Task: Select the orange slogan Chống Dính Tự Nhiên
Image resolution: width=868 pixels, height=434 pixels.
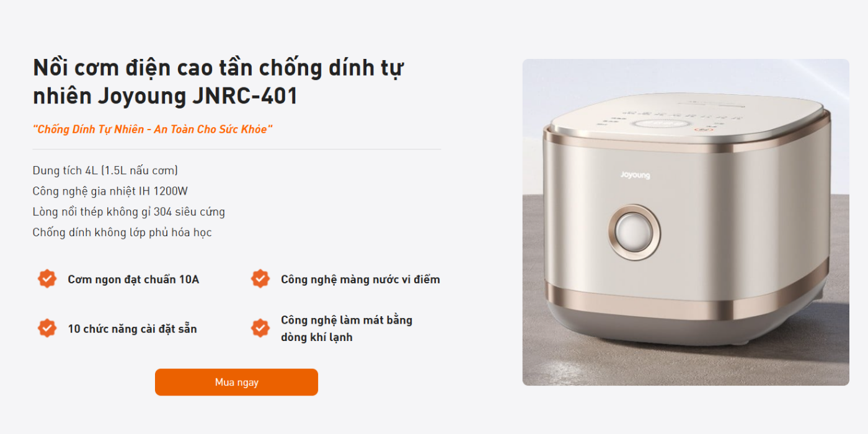Action: point(153,129)
